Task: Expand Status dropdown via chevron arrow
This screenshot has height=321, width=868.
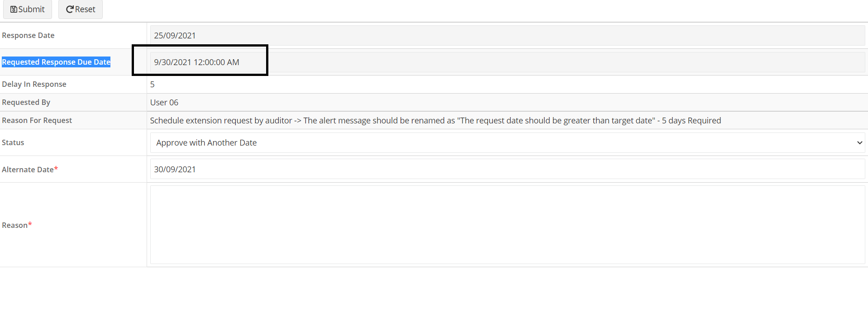Action: pos(859,142)
